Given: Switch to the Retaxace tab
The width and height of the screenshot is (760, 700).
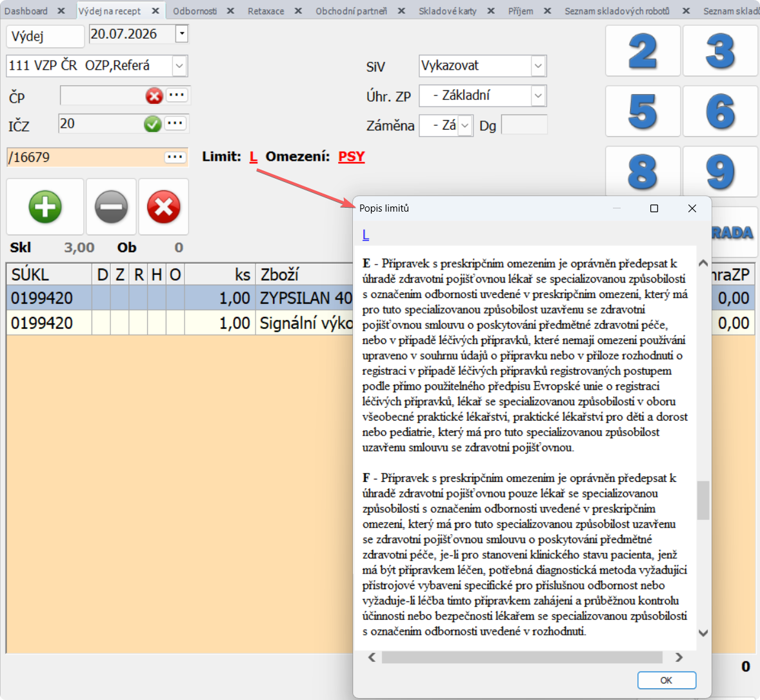Looking at the screenshot, I should [266, 11].
